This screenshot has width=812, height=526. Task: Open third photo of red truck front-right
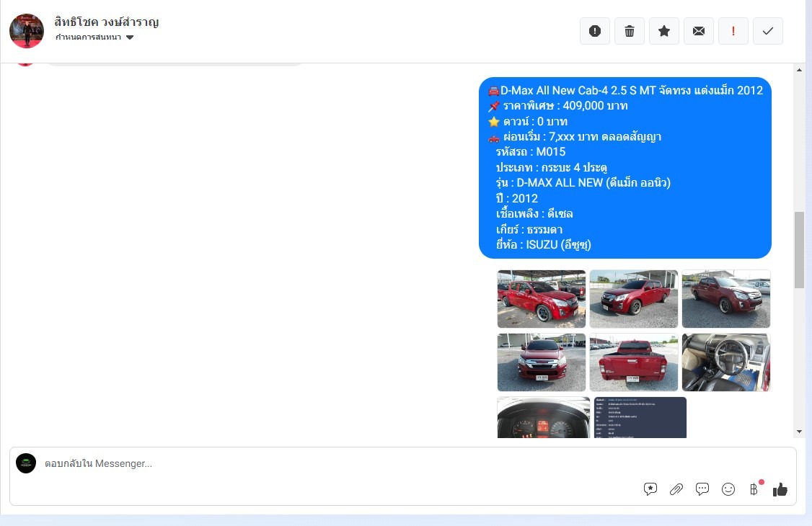726,299
